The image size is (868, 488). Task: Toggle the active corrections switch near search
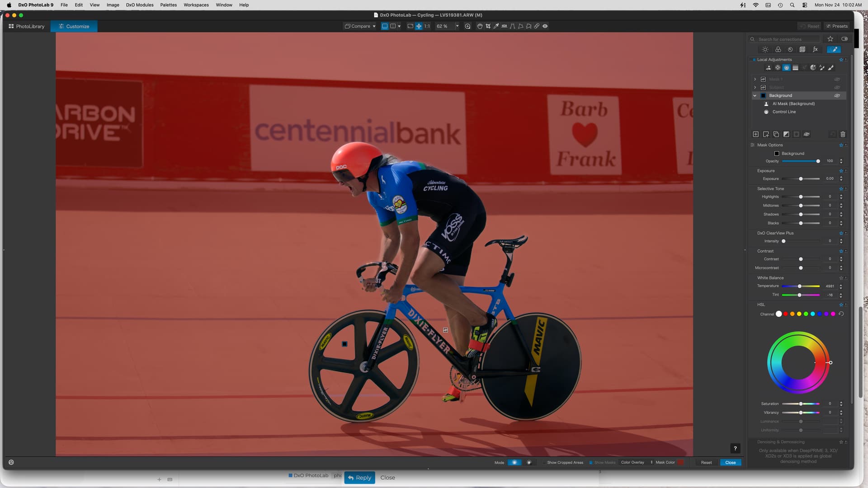click(844, 39)
